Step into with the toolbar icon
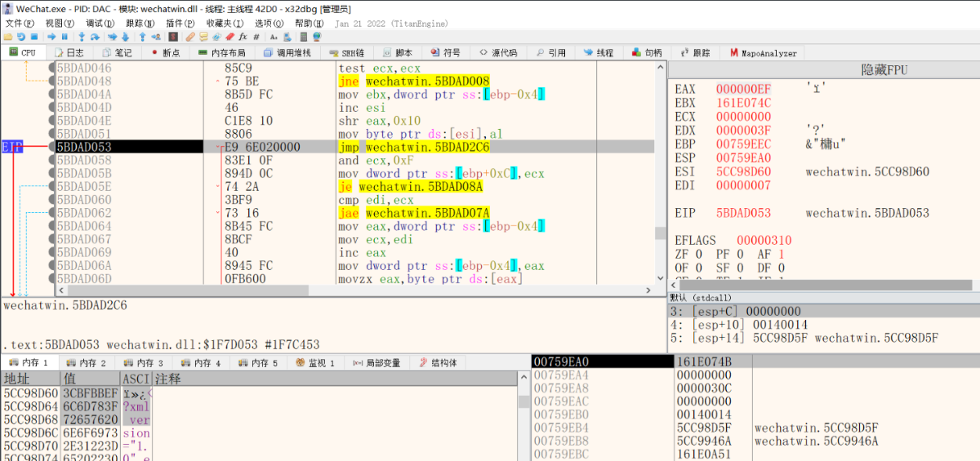 pos(82,37)
